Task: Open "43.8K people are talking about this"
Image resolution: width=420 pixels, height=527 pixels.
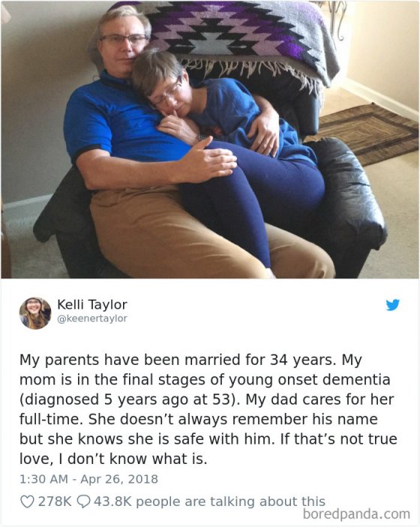Action: tap(209, 501)
